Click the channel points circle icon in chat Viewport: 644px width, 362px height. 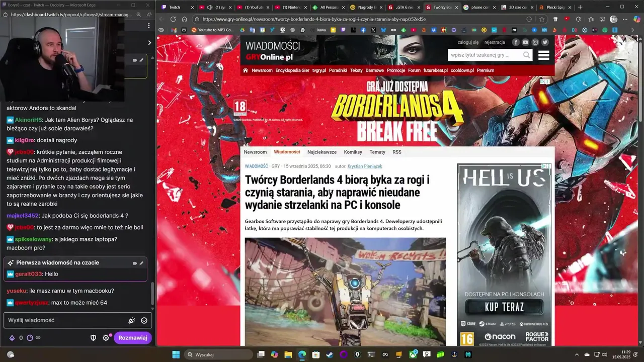[x=29, y=338]
